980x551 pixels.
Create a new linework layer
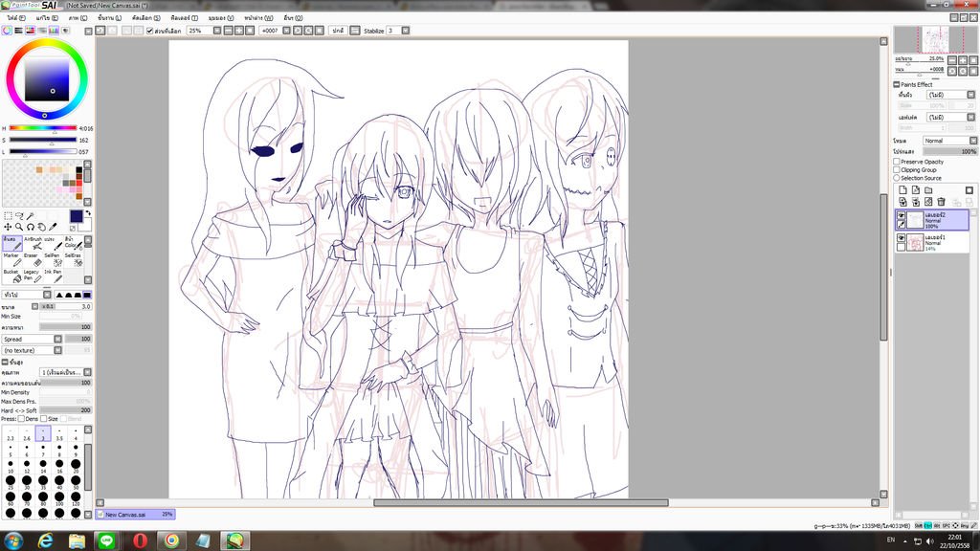pos(916,190)
